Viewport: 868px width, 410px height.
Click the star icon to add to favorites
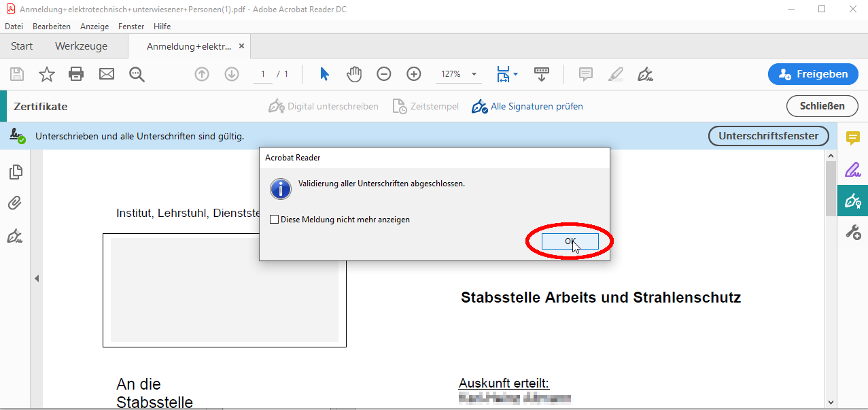pos(46,74)
